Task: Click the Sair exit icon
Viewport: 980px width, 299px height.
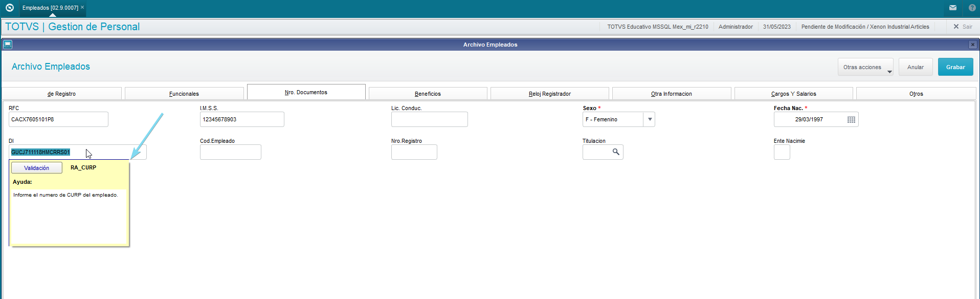Action: pyautogui.click(x=956, y=27)
